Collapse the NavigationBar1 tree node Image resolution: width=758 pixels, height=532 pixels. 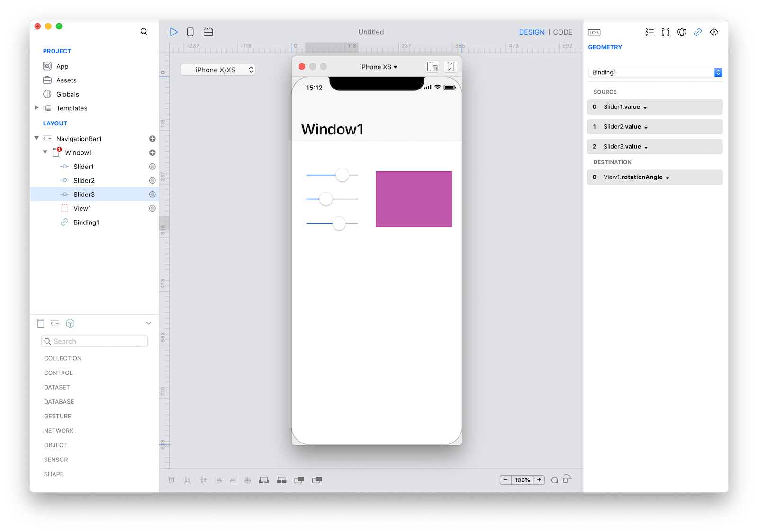36,138
